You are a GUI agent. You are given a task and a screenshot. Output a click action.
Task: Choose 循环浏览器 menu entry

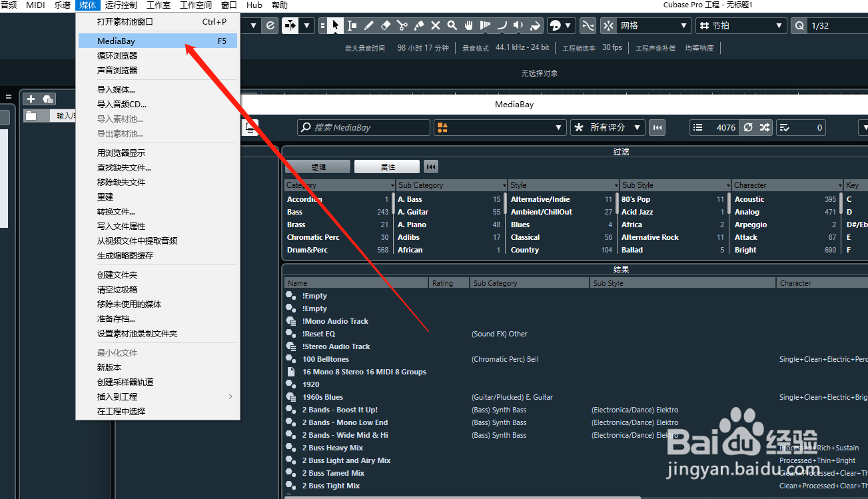point(158,55)
